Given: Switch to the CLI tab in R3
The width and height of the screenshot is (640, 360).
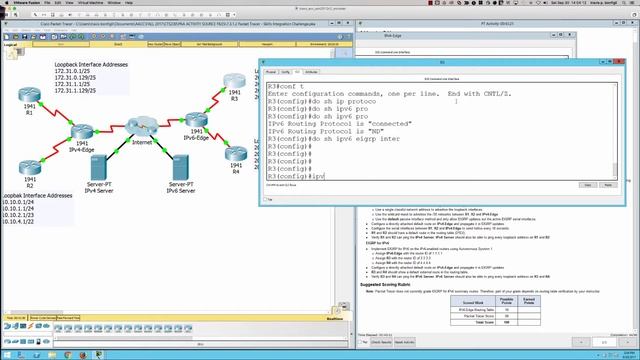Looking at the screenshot, I should click(x=297, y=72).
